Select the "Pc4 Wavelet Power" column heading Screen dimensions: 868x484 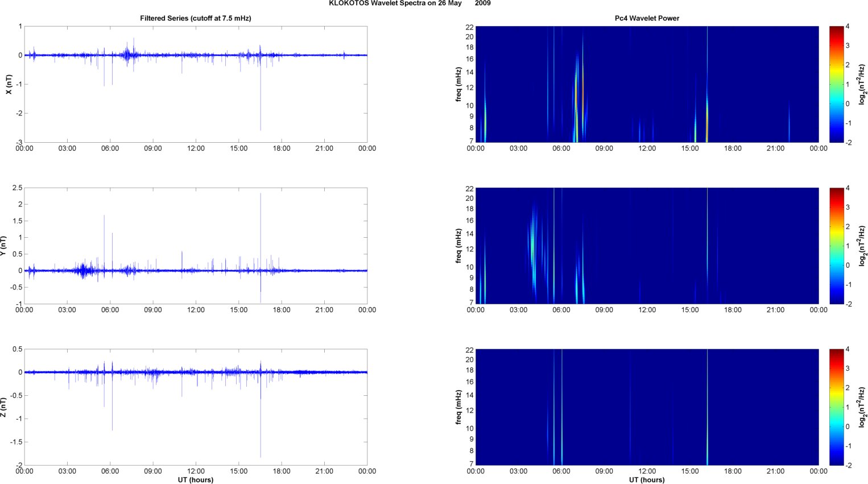click(647, 18)
